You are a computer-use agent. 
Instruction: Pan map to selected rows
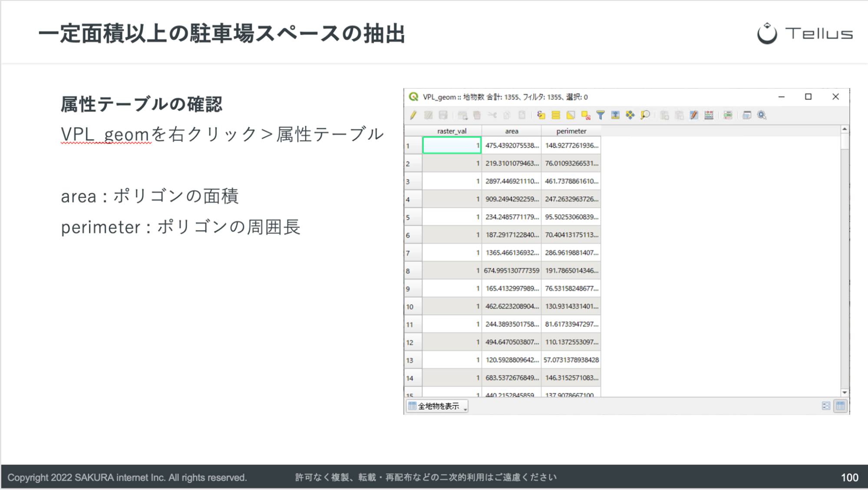tap(630, 115)
